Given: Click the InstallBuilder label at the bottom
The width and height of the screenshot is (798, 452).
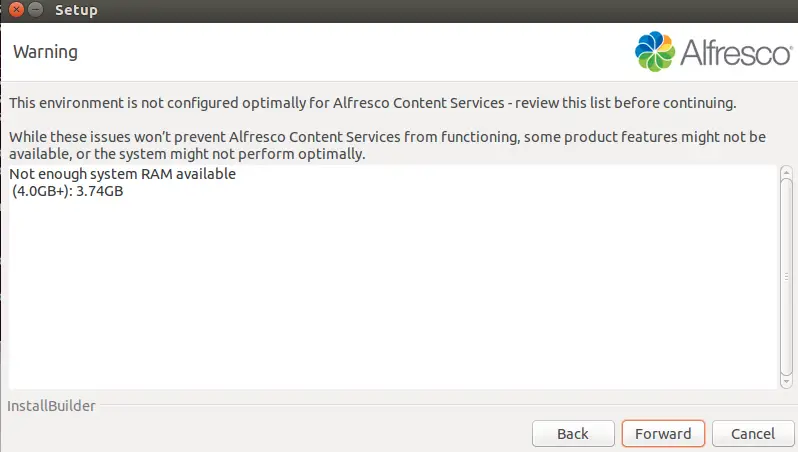Looking at the screenshot, I should click(x=51, y=406).
